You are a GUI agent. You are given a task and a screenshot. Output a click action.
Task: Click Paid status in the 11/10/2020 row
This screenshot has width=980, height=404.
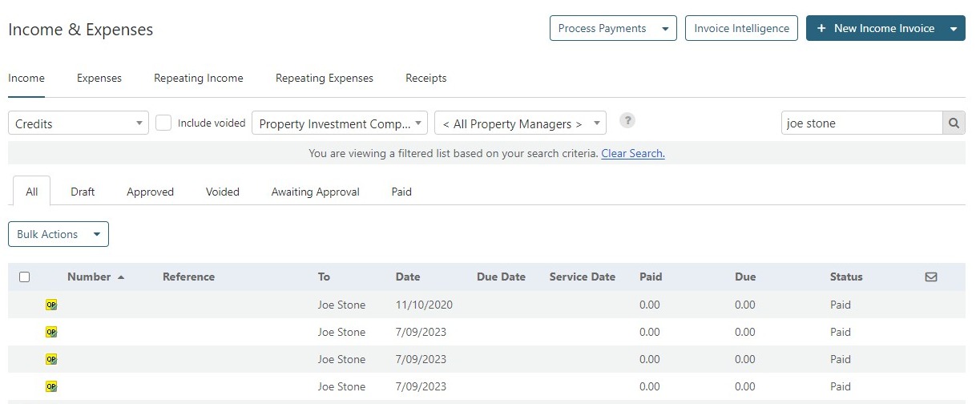(x=841, y=305)
